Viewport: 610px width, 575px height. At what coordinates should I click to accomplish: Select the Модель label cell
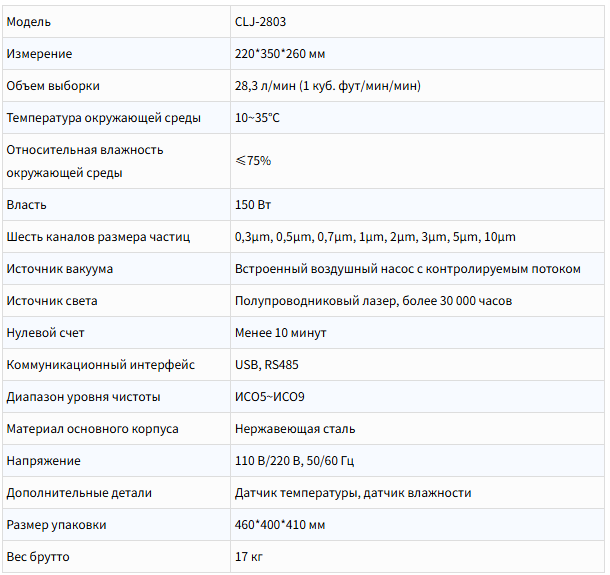pyautogui.click(x=116, y=22)
